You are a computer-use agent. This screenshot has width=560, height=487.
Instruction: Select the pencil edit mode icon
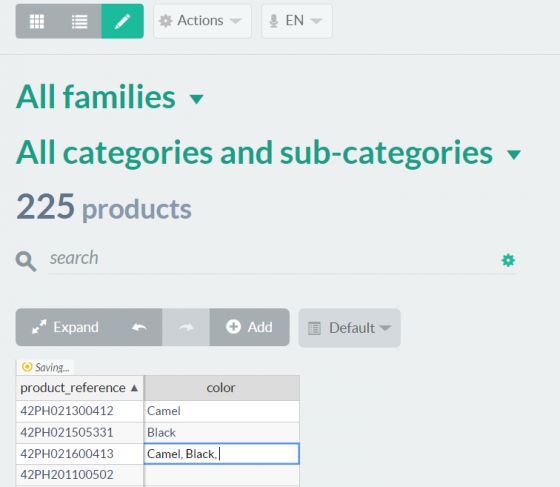tap(122, 21)
